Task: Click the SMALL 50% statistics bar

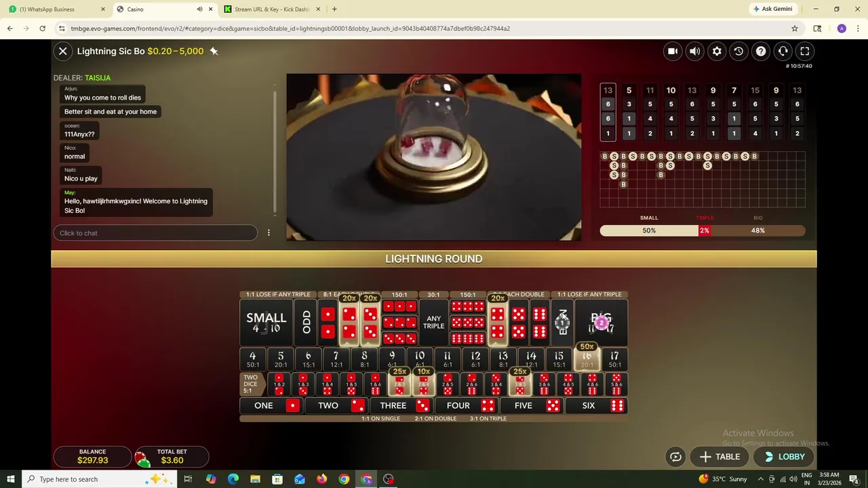Action: click(649, 230)
